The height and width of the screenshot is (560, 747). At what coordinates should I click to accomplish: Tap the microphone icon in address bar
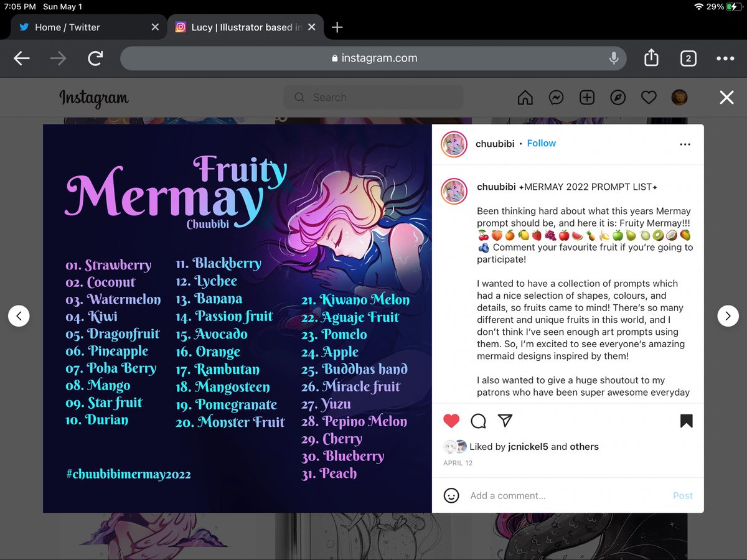click(x=614, y=58)
